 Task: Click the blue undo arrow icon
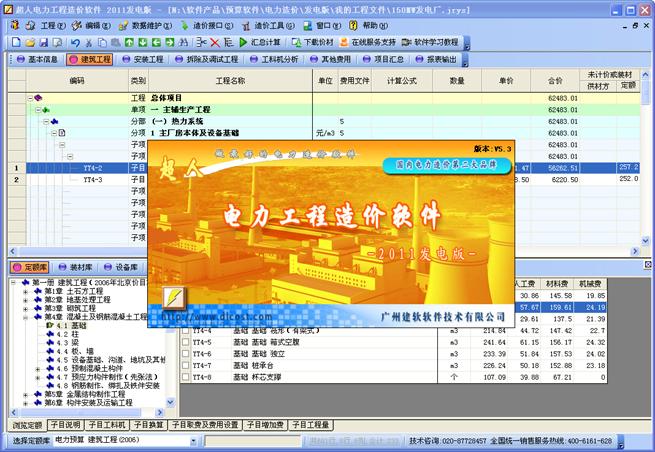point(75,42)
